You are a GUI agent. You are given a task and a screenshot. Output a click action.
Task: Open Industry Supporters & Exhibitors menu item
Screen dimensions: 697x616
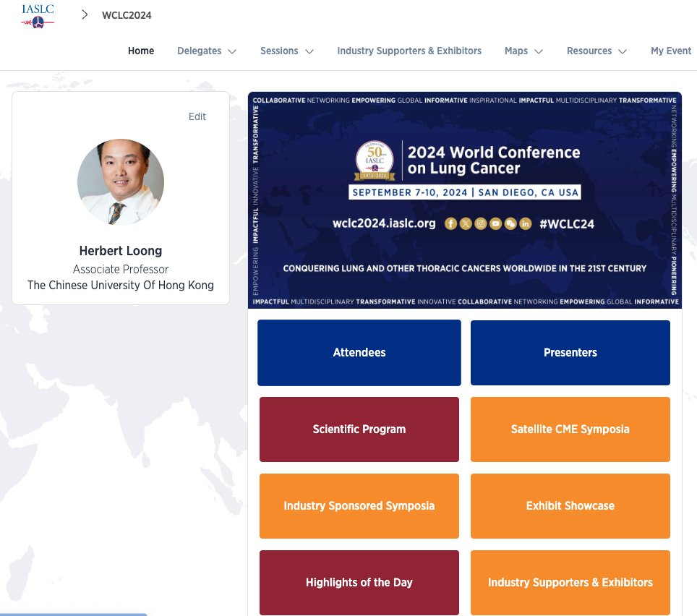pos(409,51)
